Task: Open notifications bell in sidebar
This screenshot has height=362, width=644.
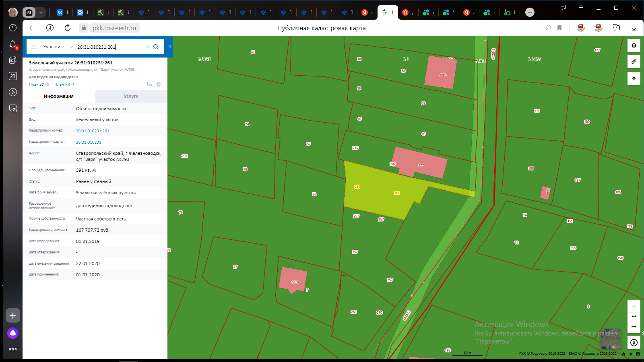Action: click(x=13, y=44)
